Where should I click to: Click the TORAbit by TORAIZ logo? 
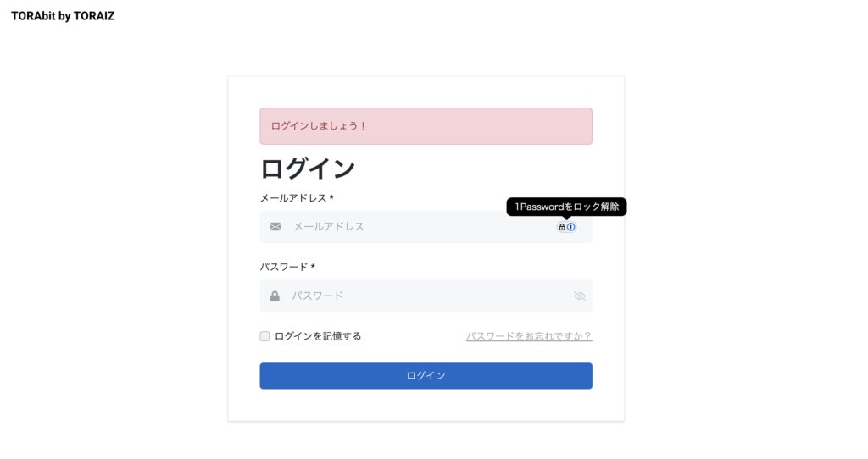pos(63,16)
